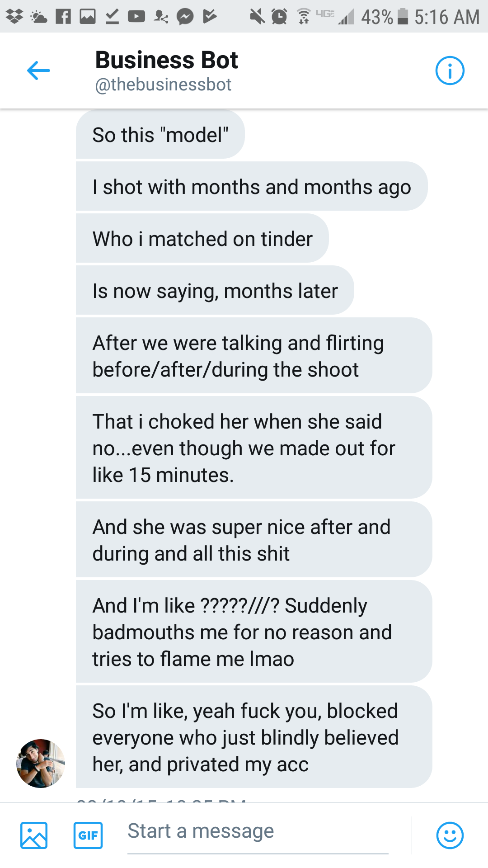Tap the weather notification icon
This screenshot has height=868, width=488.
click(x=38, y=17)
